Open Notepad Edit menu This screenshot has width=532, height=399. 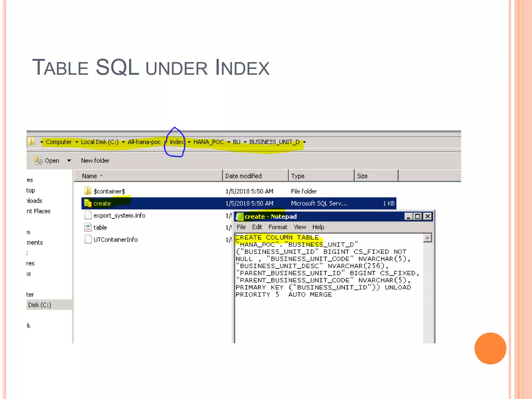(257, 227)
